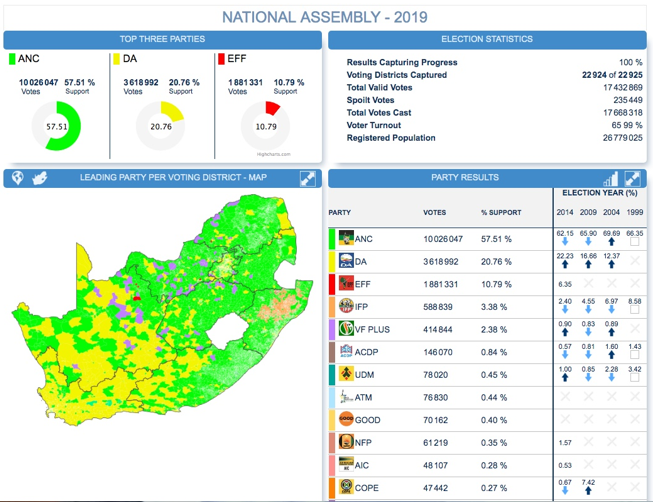Image resolution: width=661 pixels, height=502 pixels.
Task: Click the EFF 10.79 donut chart
Action: click(266, 126)
